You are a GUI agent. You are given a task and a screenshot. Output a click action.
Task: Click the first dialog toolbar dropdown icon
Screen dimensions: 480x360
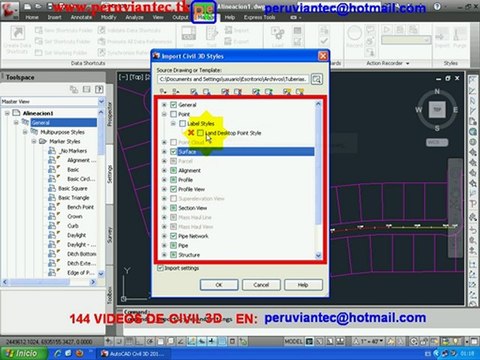pyautogui.click(x=163, y=91)
